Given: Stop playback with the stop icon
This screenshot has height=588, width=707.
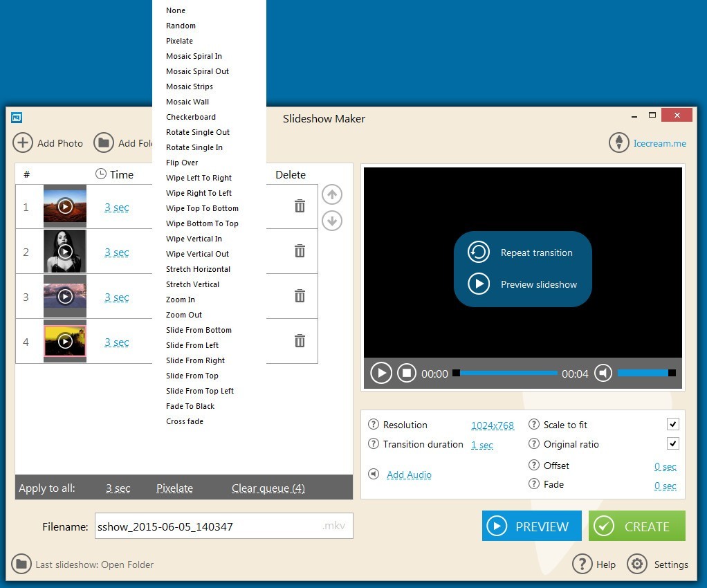Looking at the screenshot, I should [x=406, y=373].
